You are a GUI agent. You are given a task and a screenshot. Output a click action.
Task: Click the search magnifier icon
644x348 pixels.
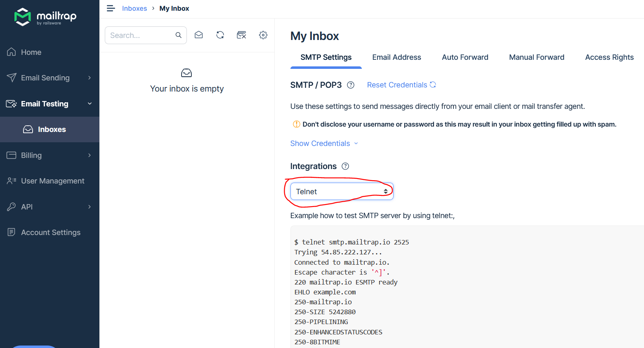(178, 35)
